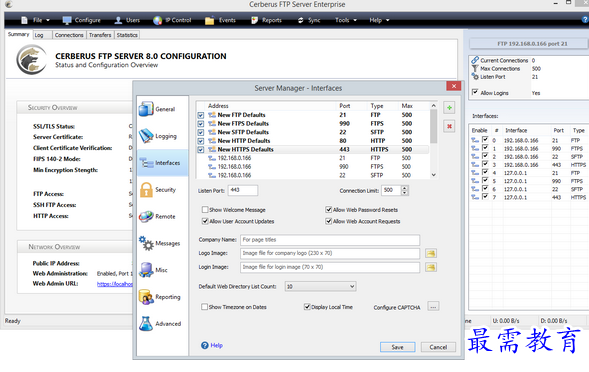Image resolution: width=589 pixels, height=372 pixels.
Task: Toggle New FTPS Defaults checkbox
Action: tap(201, 124)
